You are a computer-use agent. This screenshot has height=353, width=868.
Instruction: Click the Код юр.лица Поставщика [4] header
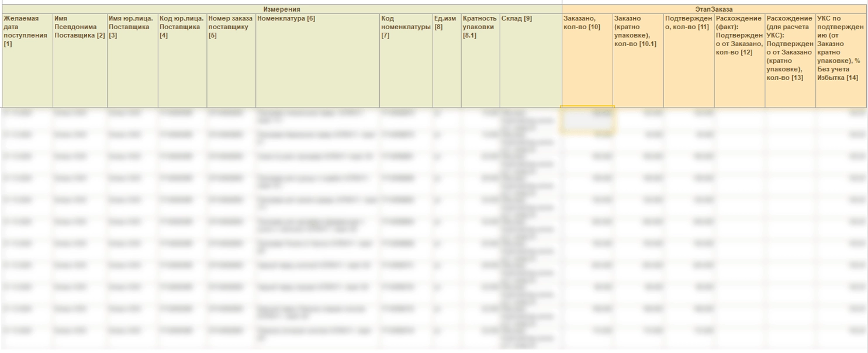coord(182,27)
